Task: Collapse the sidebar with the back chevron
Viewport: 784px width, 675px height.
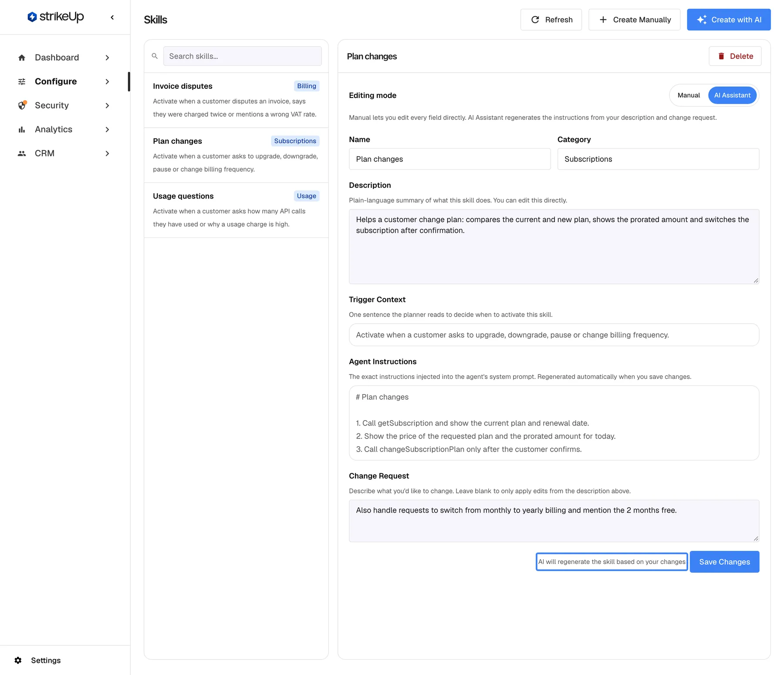Action: tap(112, 17)
